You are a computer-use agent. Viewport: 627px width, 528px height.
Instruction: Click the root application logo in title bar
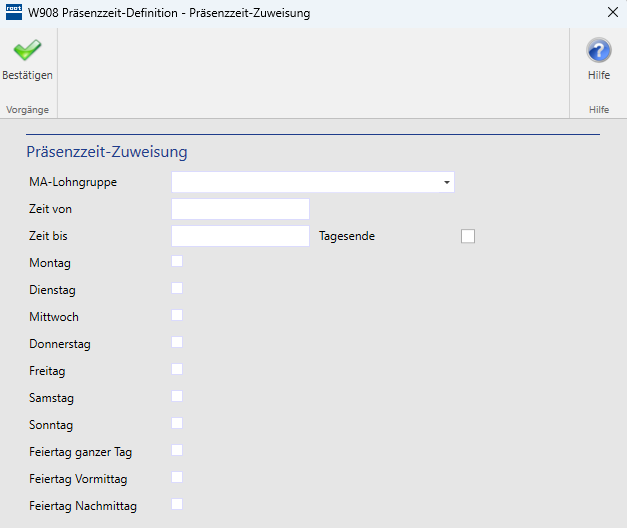click(14, 12)
